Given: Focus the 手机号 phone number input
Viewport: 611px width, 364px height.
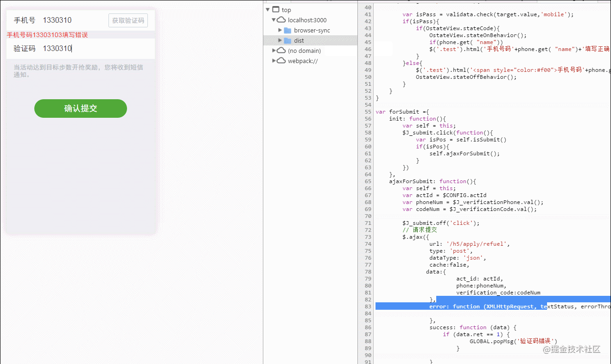Looking at the screenshot, I should pyautogui.click(x=73, y=20).
